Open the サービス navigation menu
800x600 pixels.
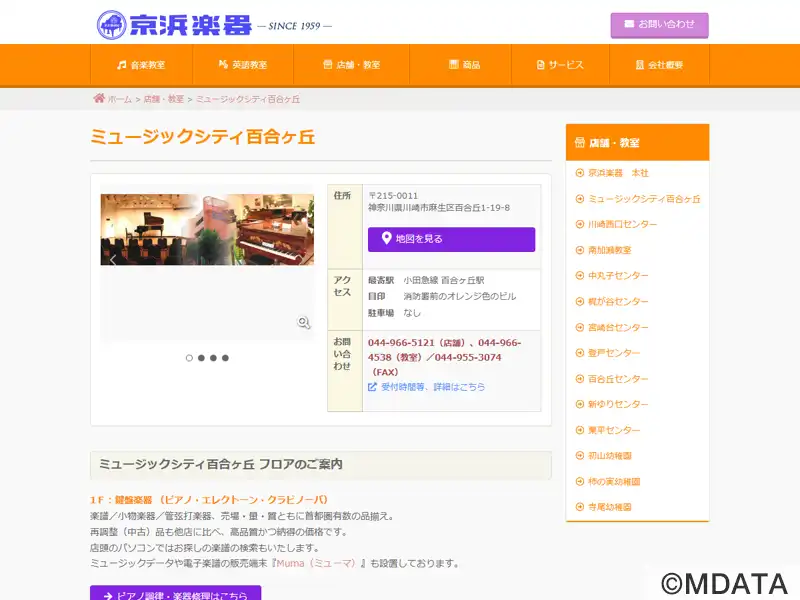[x=560, y=65]
